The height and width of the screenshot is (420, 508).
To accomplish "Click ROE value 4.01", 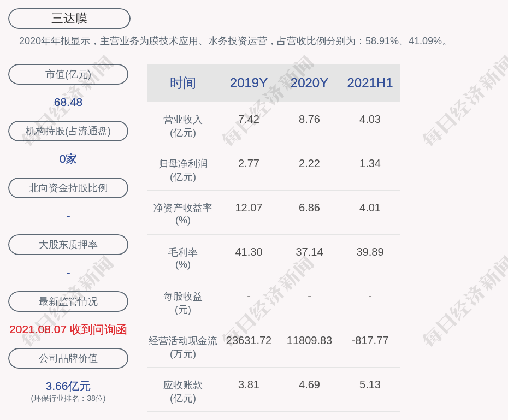I will (x=370, y=208).
